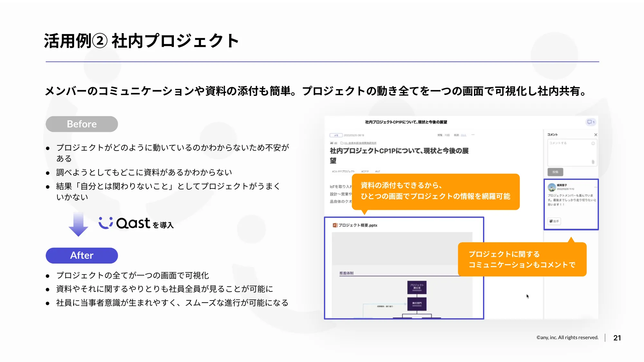Click the commenter's avatar picture

pyautogui.click(x=552, y=187)
